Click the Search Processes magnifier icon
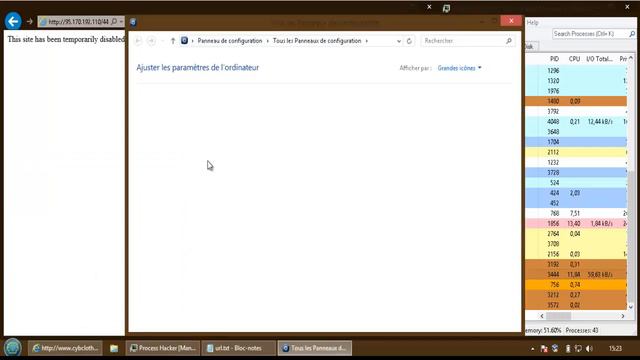 pos(632,34)
